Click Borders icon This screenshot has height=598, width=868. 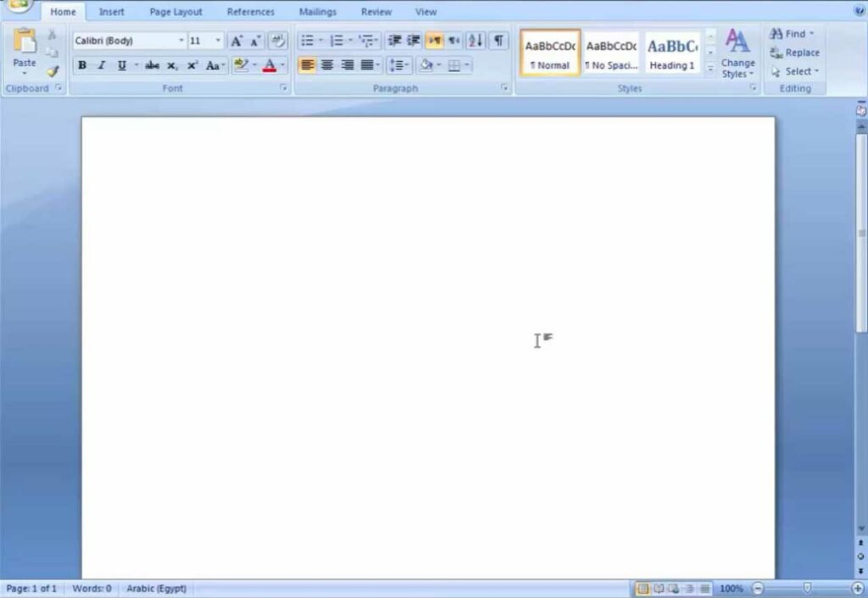pos(454,65)
